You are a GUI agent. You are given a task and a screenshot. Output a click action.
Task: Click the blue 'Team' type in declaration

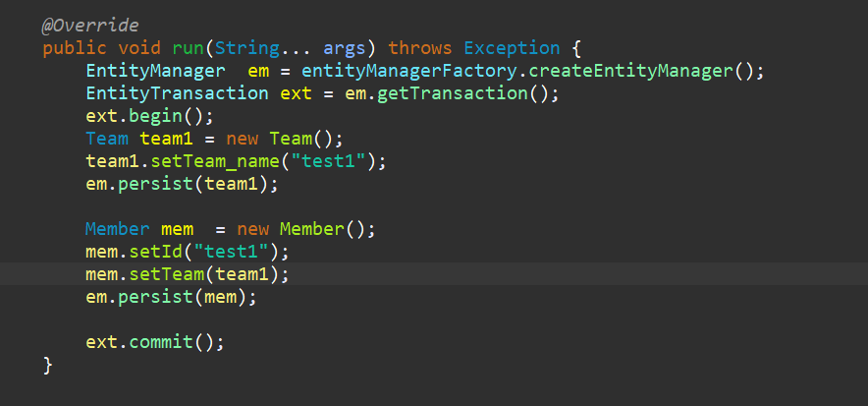point(107,139)
